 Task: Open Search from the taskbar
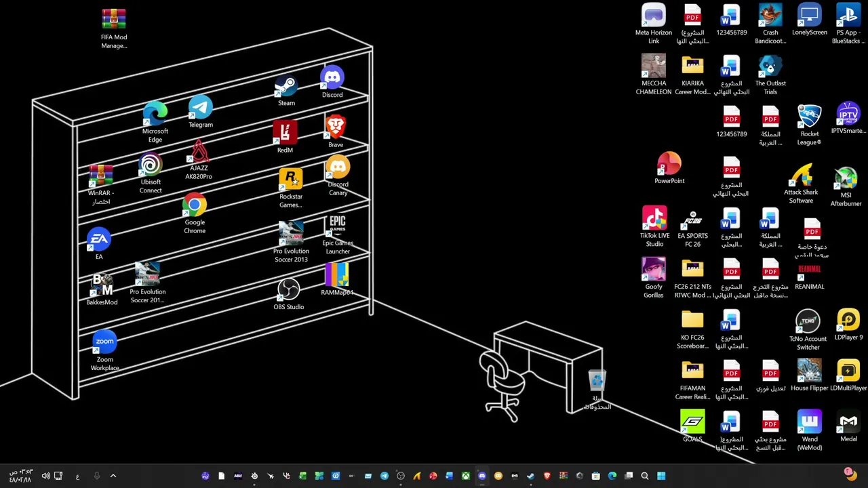[645, 476]
